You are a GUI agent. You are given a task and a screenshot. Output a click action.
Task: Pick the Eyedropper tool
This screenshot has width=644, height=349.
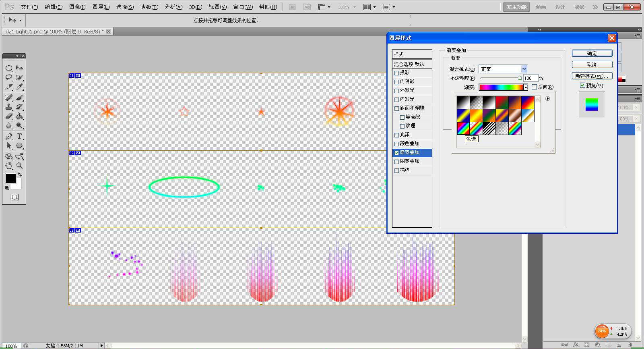(19, 87)
